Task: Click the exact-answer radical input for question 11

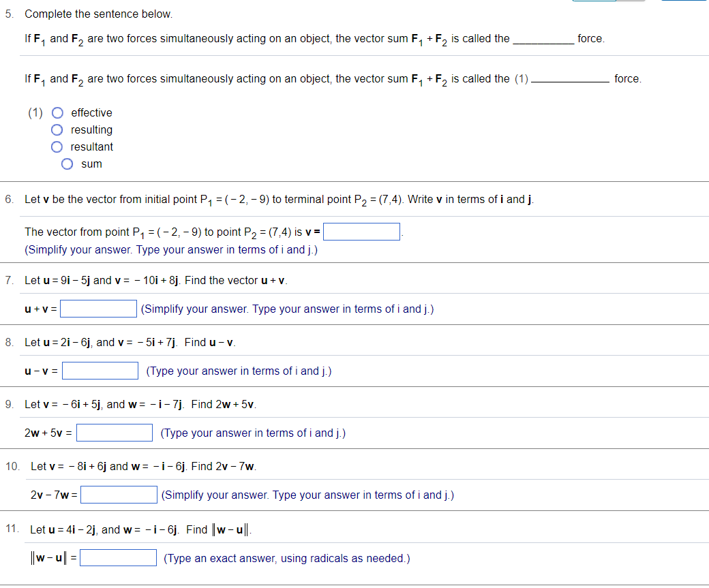Action: point(118,557)
